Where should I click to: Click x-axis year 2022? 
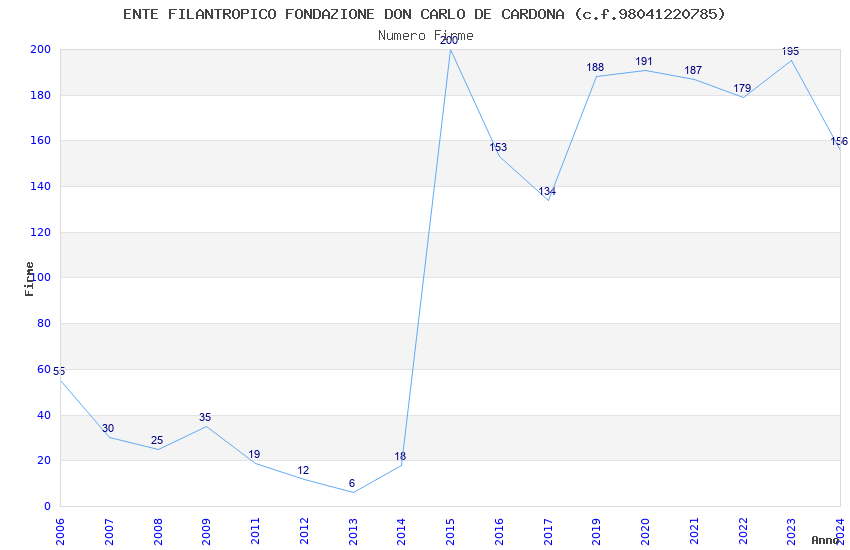coord(743,531)
